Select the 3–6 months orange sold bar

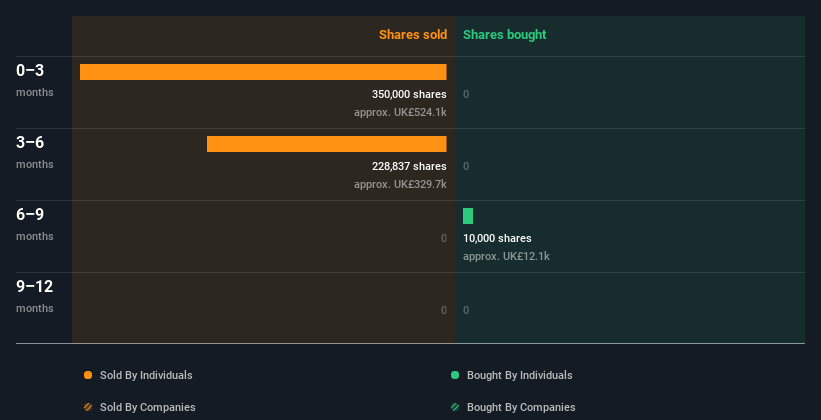click(327, 144)
